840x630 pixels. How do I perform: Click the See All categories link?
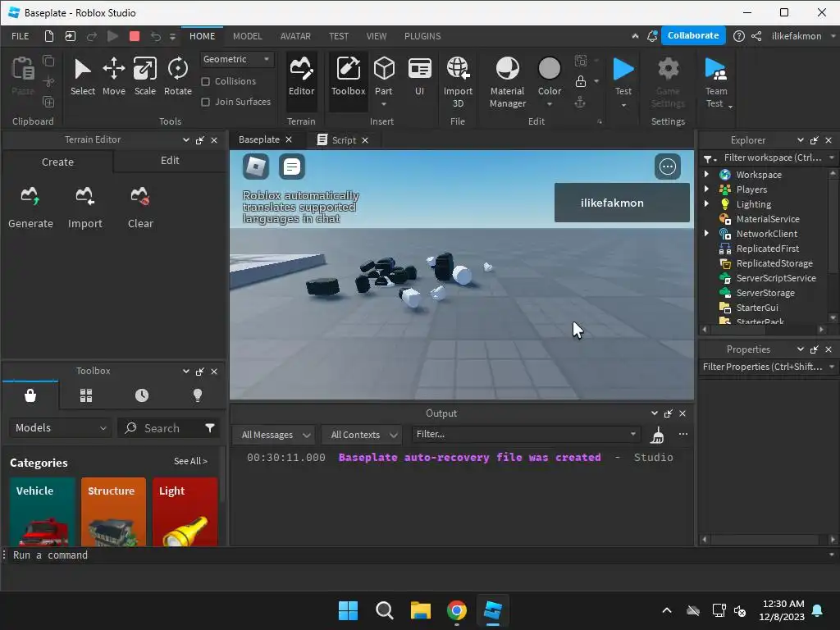[x=190, y=461]
